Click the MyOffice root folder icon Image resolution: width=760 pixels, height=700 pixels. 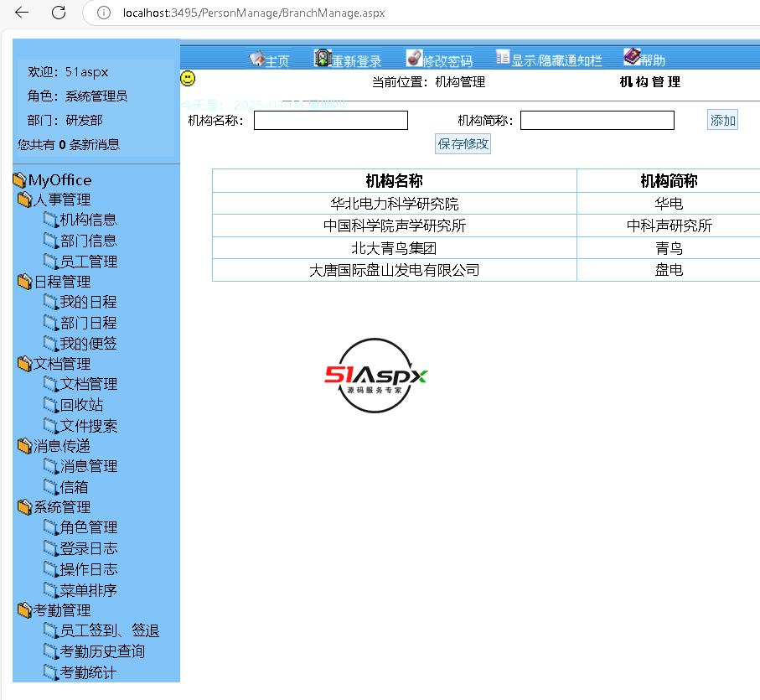click(19, 180)
